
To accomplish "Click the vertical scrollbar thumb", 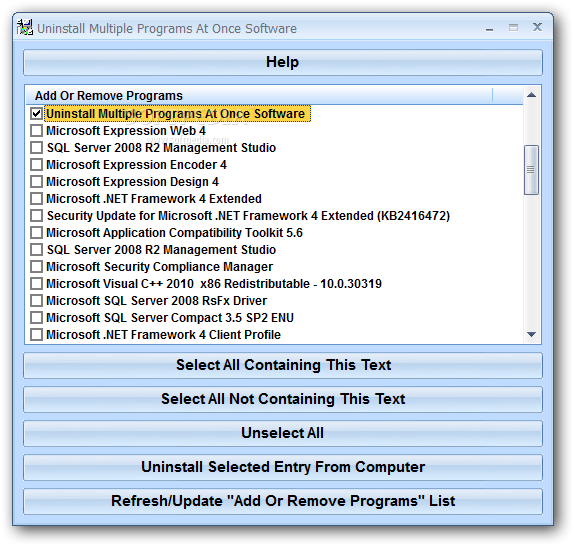I will coord(531,170).
